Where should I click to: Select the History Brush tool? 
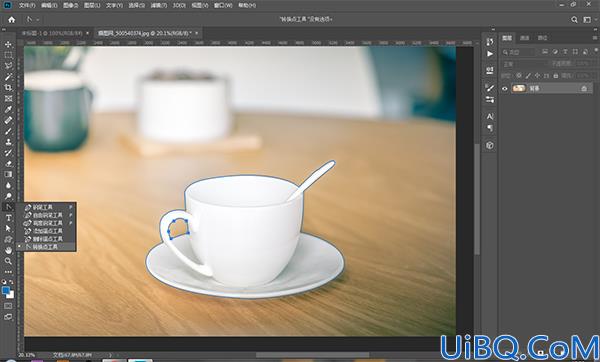coord(8,153)
